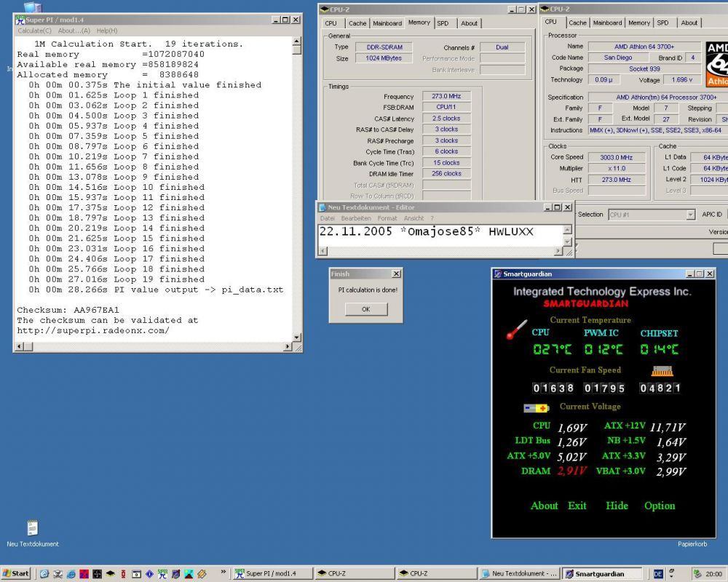
Task: Launch Super PI from the quick launch bar
Action: 162,574
